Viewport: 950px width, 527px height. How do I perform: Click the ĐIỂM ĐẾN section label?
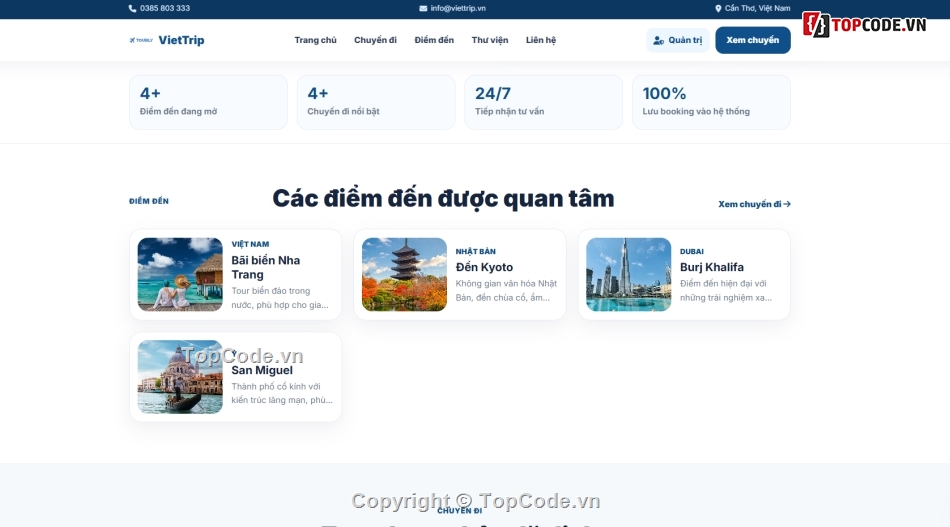click(x=148, y=201)
